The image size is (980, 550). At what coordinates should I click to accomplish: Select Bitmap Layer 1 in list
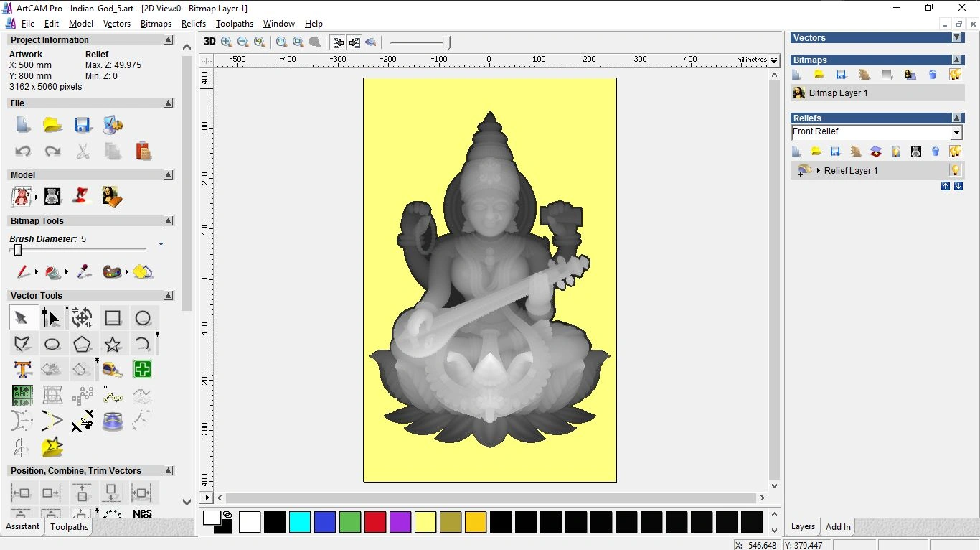coord(838,93)
